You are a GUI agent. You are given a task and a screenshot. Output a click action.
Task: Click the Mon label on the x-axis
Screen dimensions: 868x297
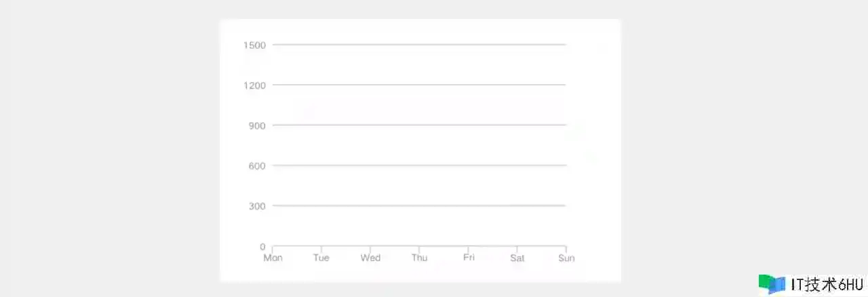(x=273, y=258)
